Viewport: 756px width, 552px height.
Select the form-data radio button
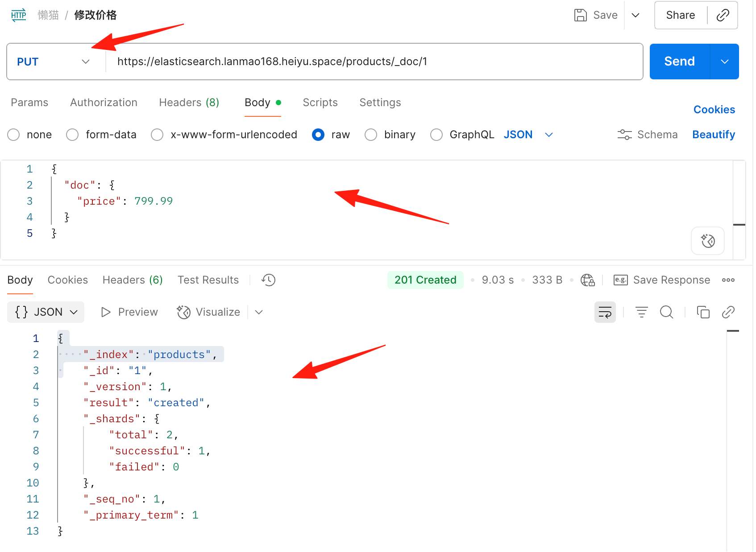click(x=72, y=135)
